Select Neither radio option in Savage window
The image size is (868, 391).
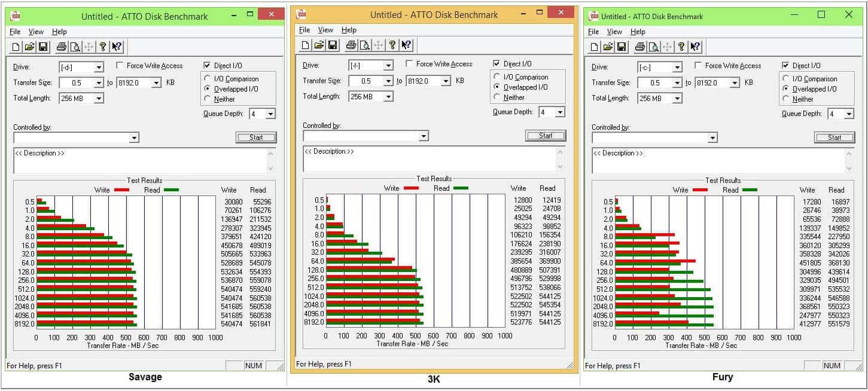coord(208,99)
